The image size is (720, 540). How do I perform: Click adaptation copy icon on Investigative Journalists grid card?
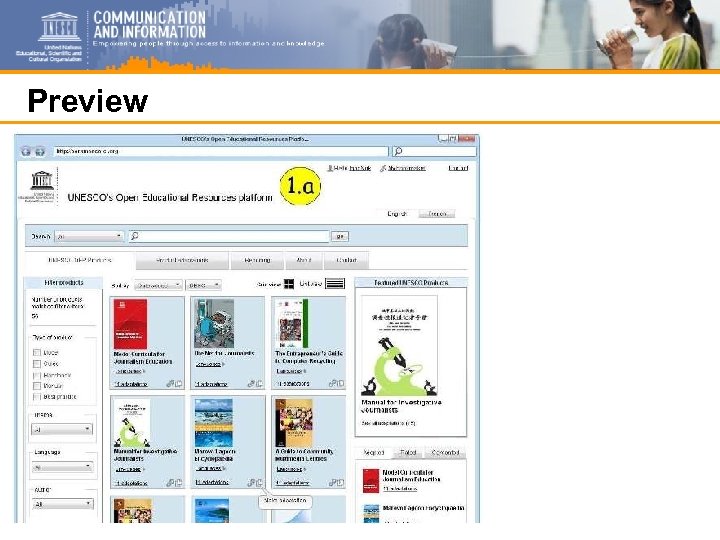[x=178, y=483]
